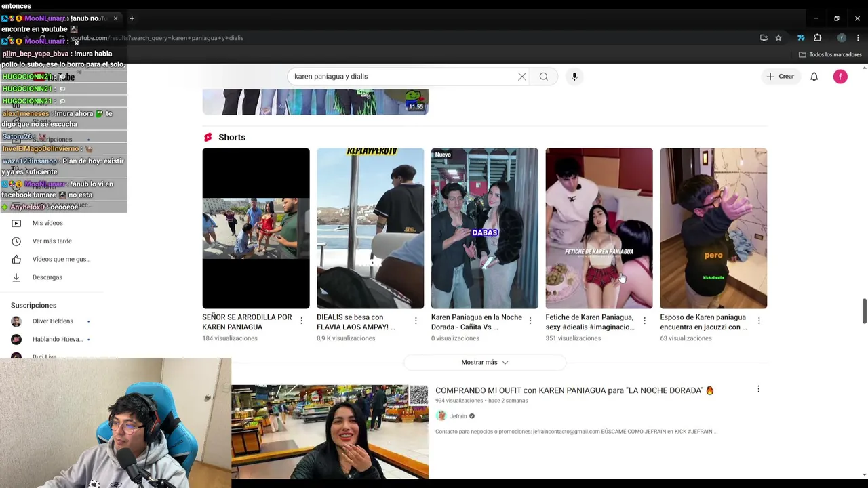Open options for 'Fetiche de Karen Paniagua' short

[644, 321]
